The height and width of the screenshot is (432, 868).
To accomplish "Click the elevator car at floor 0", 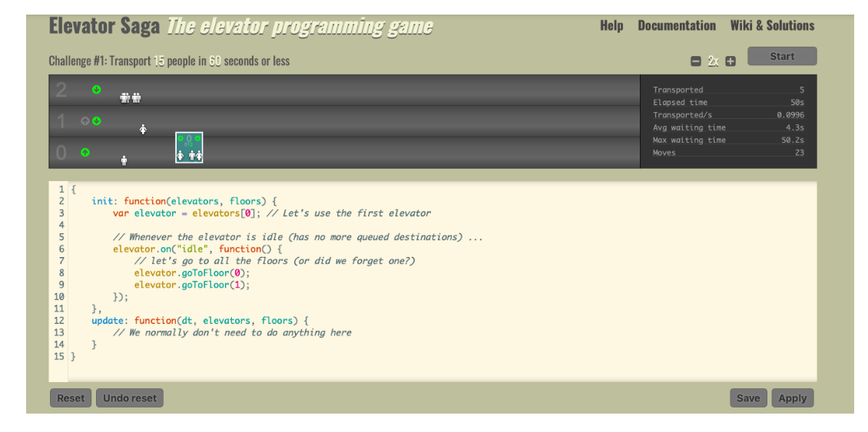I will tap(189, 147).
